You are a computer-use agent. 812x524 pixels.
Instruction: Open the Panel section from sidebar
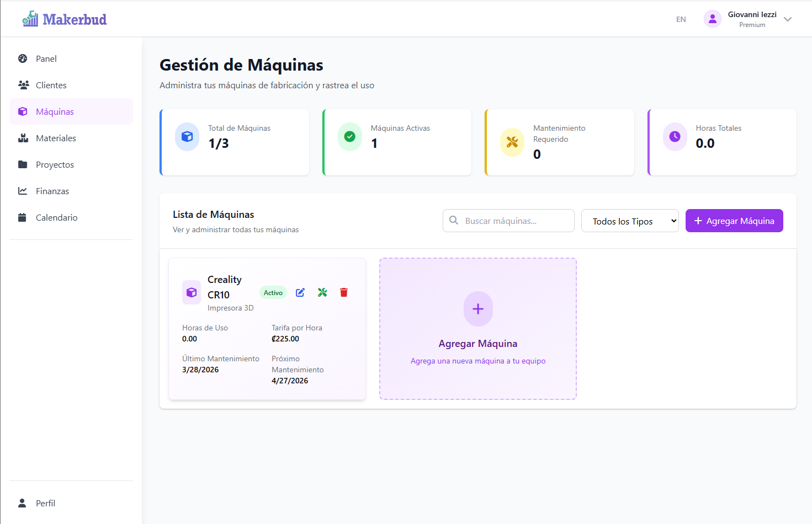(46, 58)
